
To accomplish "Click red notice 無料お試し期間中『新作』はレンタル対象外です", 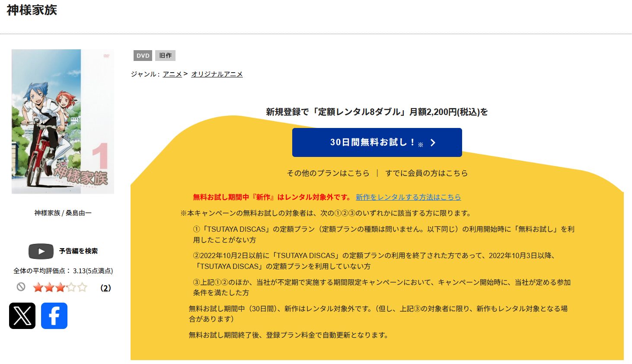I will pyautogui.click(x=273, y=197).
